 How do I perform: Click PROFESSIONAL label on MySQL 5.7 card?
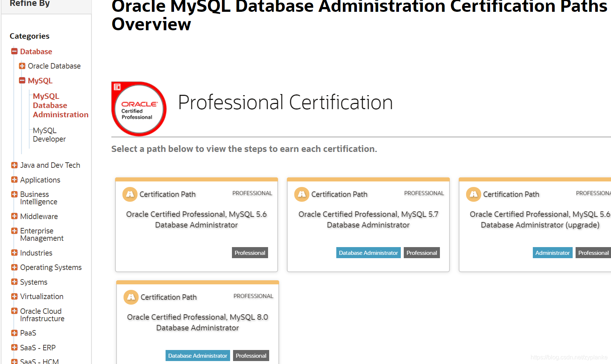424,193
